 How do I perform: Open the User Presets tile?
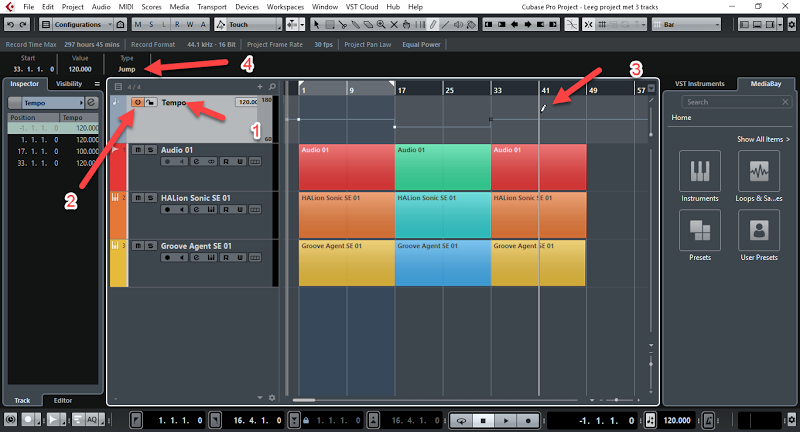coord(759,230)
